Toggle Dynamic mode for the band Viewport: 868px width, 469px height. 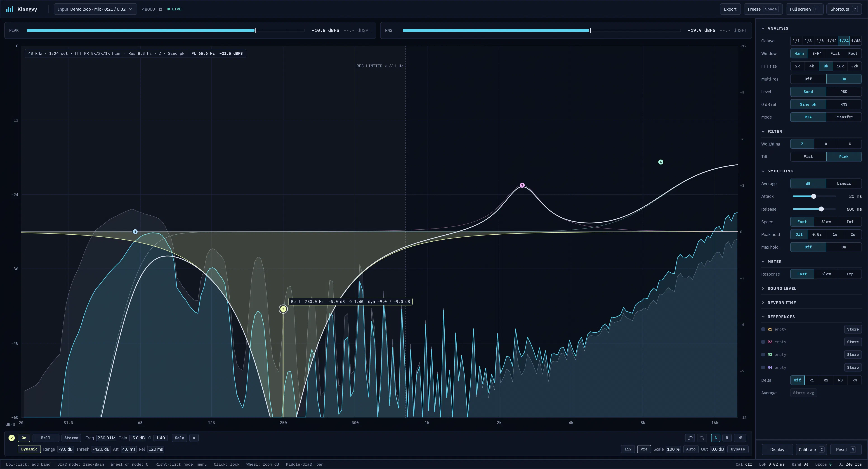29,449
